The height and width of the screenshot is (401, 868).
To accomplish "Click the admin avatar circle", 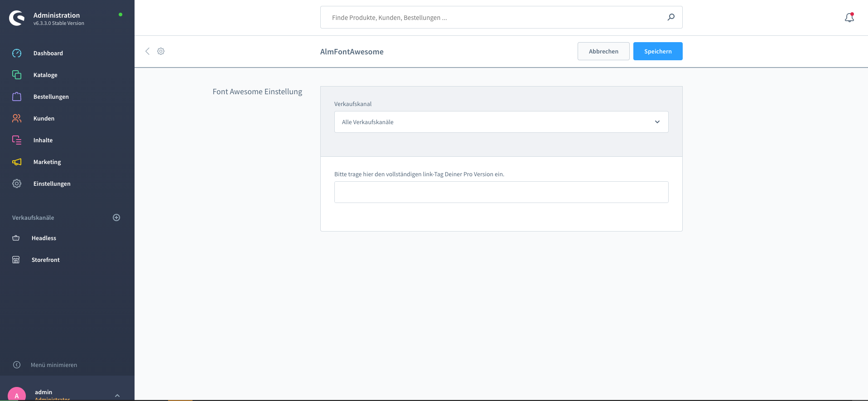I will pyautogui.click(x=17, y=394).
